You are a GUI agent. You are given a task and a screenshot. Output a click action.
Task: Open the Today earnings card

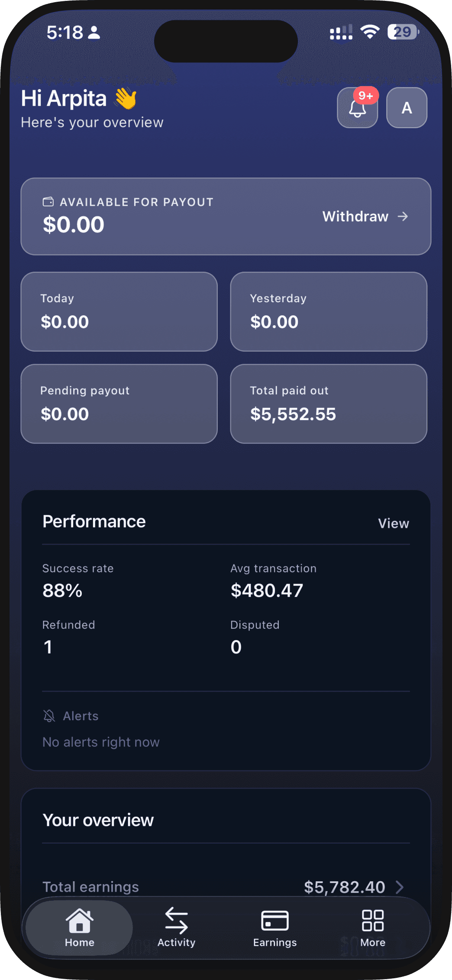[x=119, y=311]
